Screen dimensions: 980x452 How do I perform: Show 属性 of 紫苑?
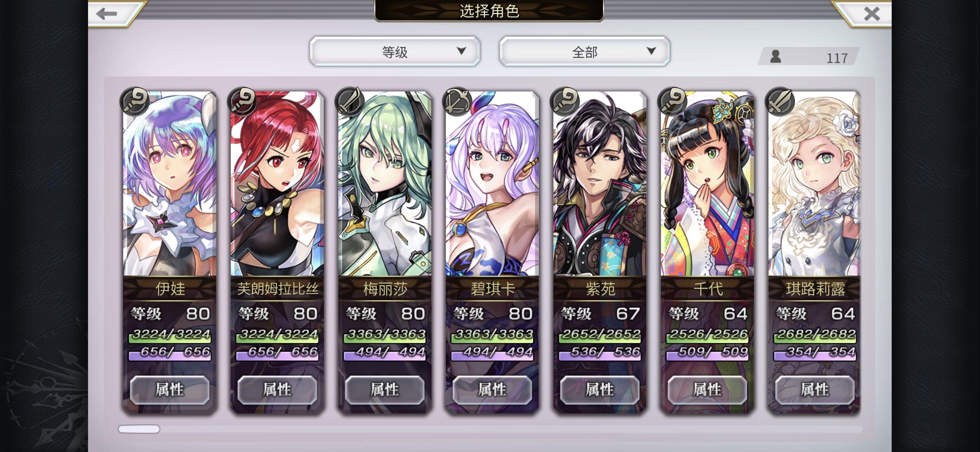click(599, 389)
